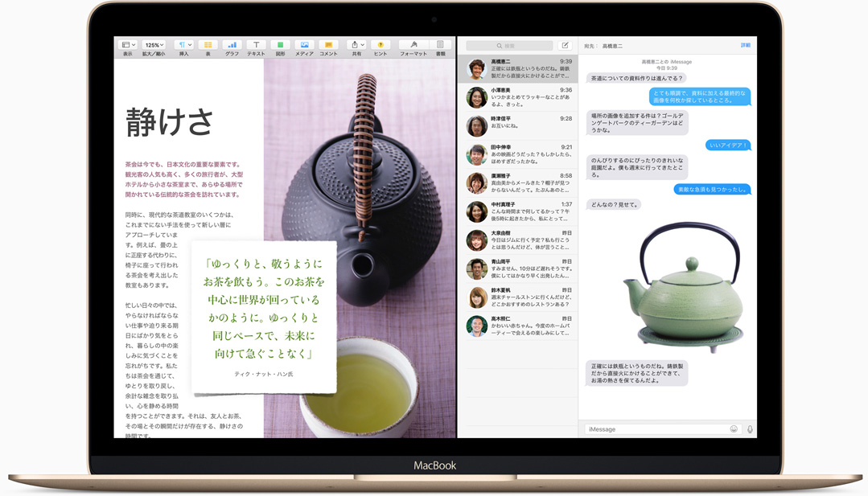Toggle the フォーマット format inspector
868x496 pixels.
pos(413,45)
